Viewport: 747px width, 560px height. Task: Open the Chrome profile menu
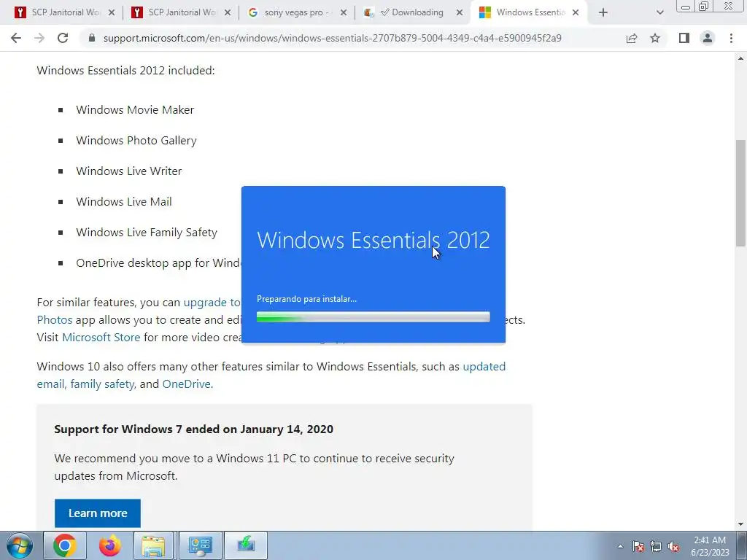tap(708, 38)
